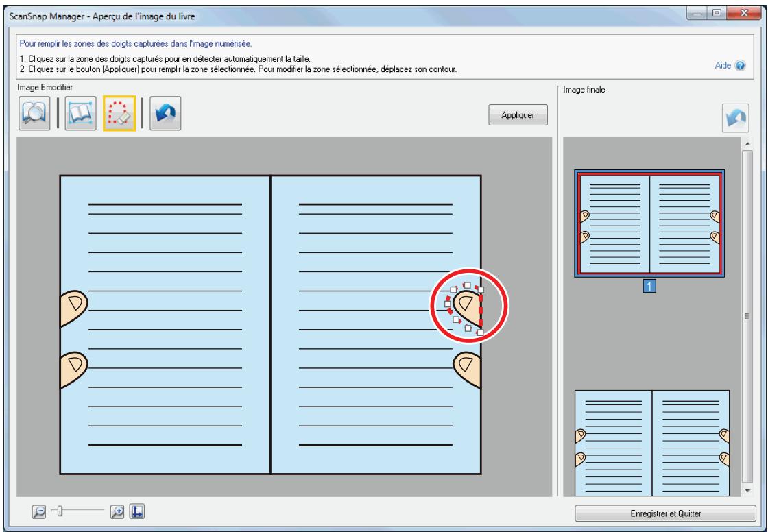The height and width of the screenshot is (532, 768).
Task: Maximize the ScanSnap Manager window
Action: tap(717, 13)
